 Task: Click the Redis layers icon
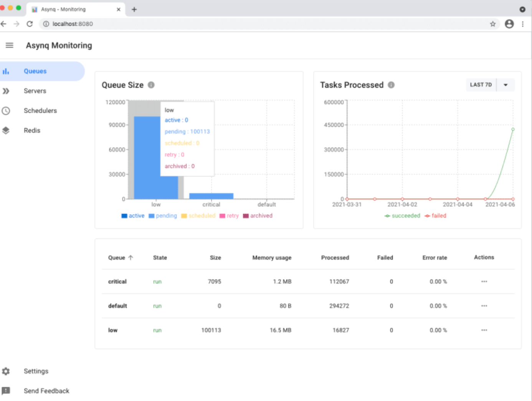click(6, 131)
